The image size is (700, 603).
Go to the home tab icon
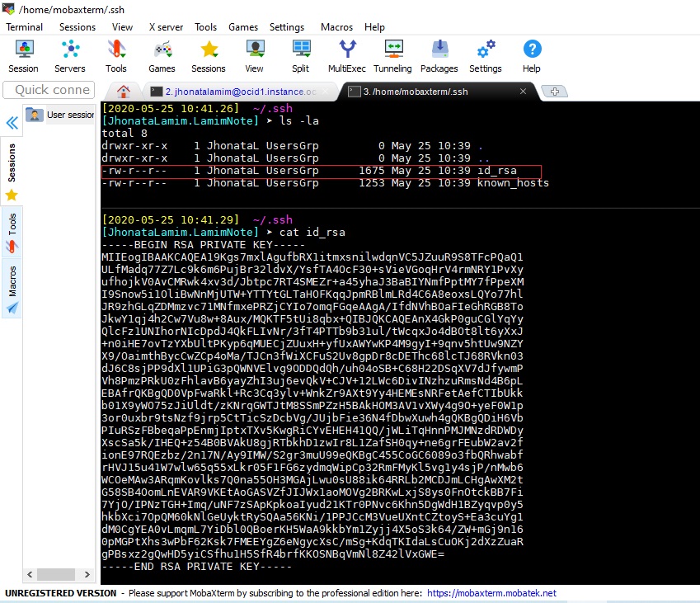tap(124, 92)
